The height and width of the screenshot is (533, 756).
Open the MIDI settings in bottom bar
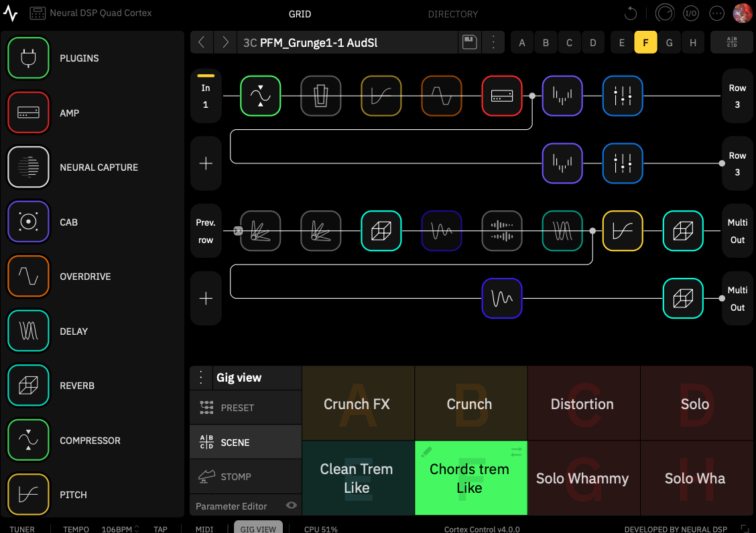pyautogui.click(x=204, y=529)
